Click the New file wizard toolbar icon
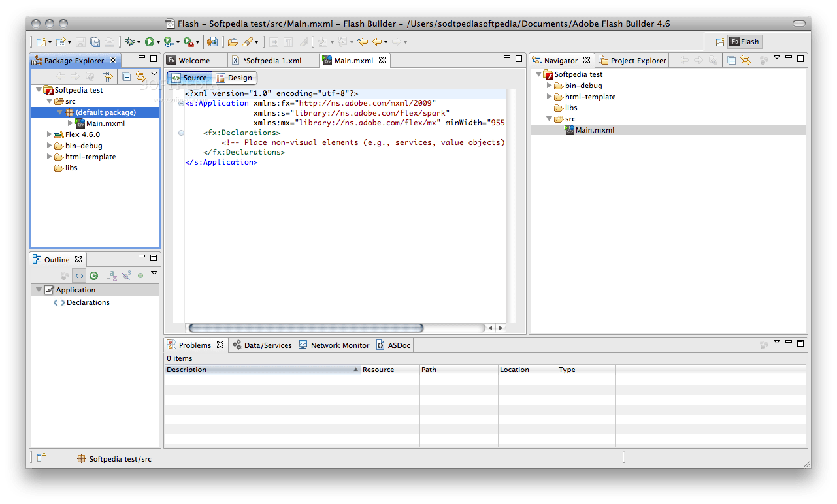Viewport: 837px width, 504px height. (x=41, y=42)
